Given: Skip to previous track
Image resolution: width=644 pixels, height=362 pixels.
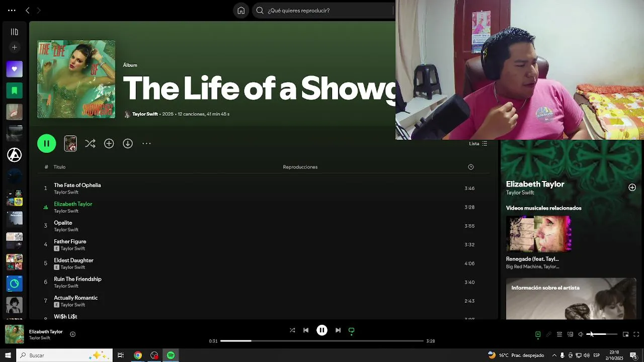Looking at the screenshot, I should tap(305, 330).
